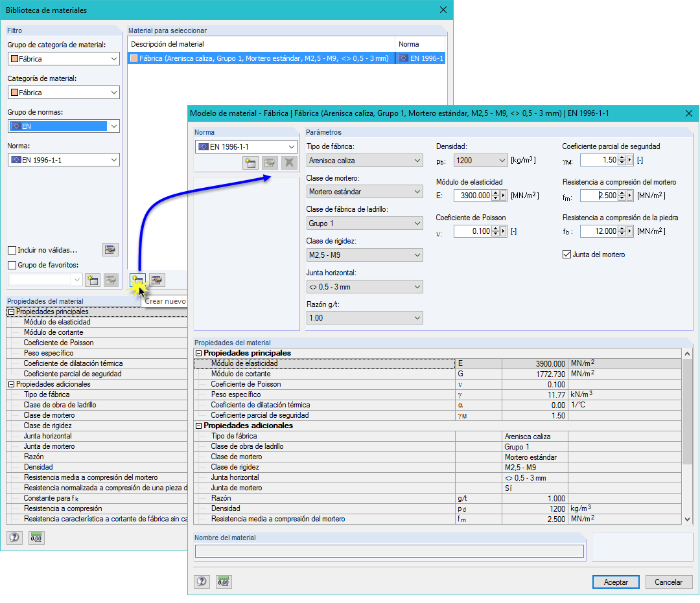This screenshot has height=603, width=700.
Task: Select the Resistencia a compresión row in the library
Action: (97, 508)
